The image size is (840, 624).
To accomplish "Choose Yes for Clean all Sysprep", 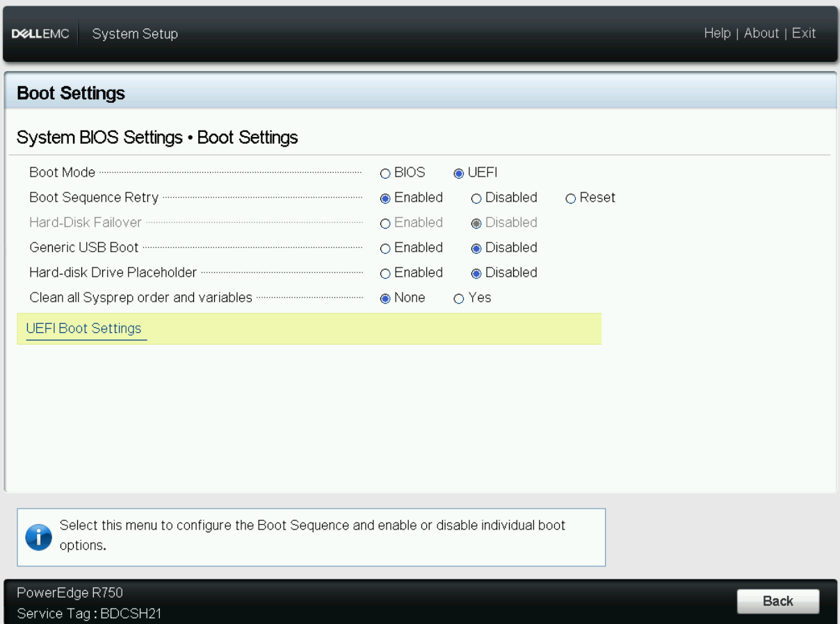I will point(459,298).
